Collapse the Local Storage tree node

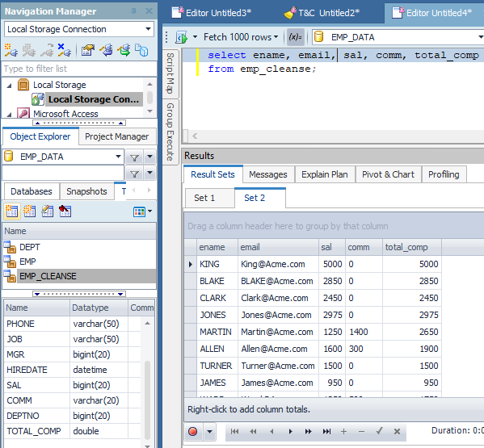(x=9, y=86)
